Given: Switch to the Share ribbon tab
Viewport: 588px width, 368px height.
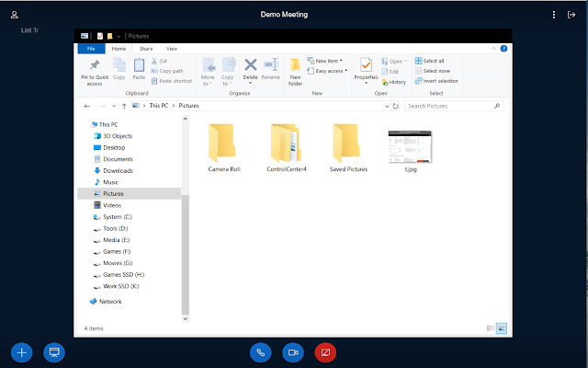Looking at the screenshot, I should click(146, 49).
